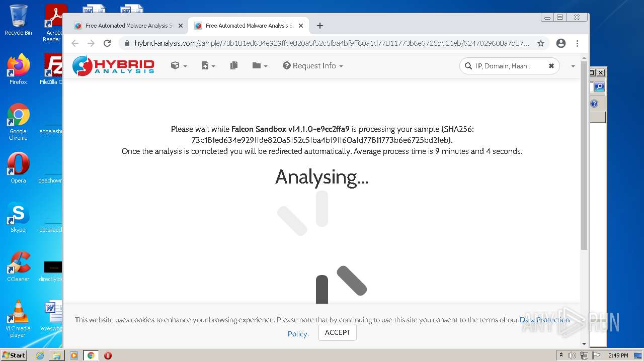
Task: Go back in Chrome
Action: pos(75,43)
